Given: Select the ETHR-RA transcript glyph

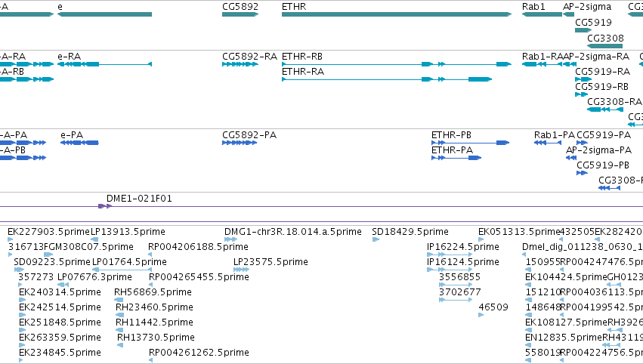Looking at the screenshot, I should (387, 79).
